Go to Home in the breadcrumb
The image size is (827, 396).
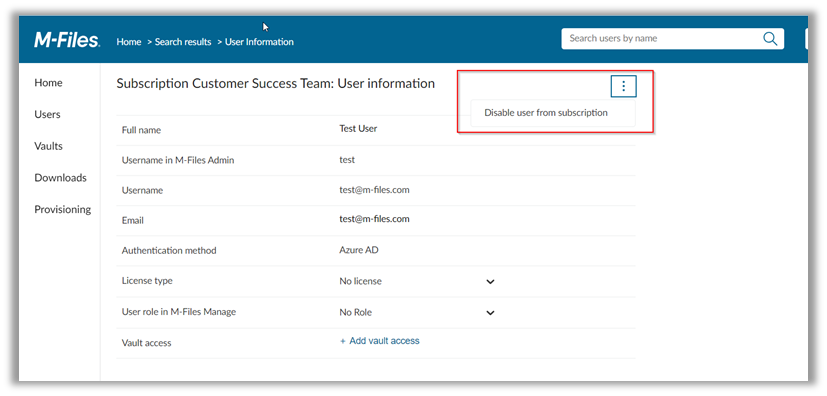[x=129, y=42]
